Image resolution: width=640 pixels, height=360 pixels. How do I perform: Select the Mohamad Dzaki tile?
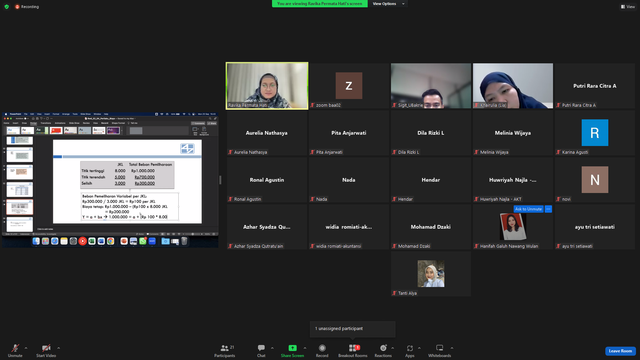(x=431, y=227)
